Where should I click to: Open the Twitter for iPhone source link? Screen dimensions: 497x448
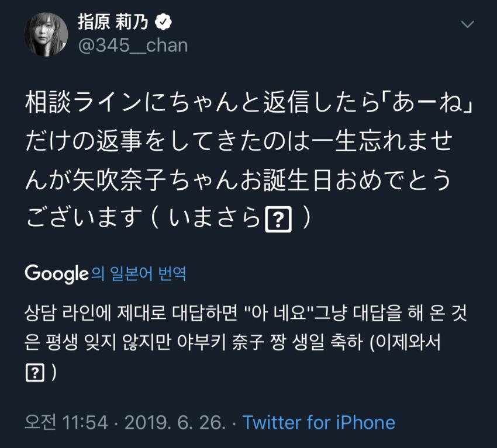pyautogui.click(x=319, y=422)
